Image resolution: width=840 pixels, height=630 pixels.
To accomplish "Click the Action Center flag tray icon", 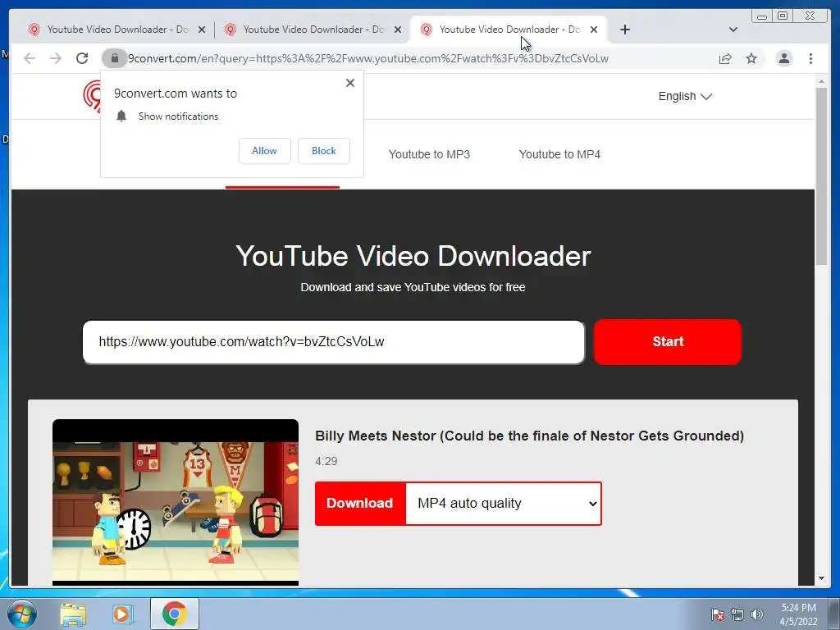I will coord(718,614).
